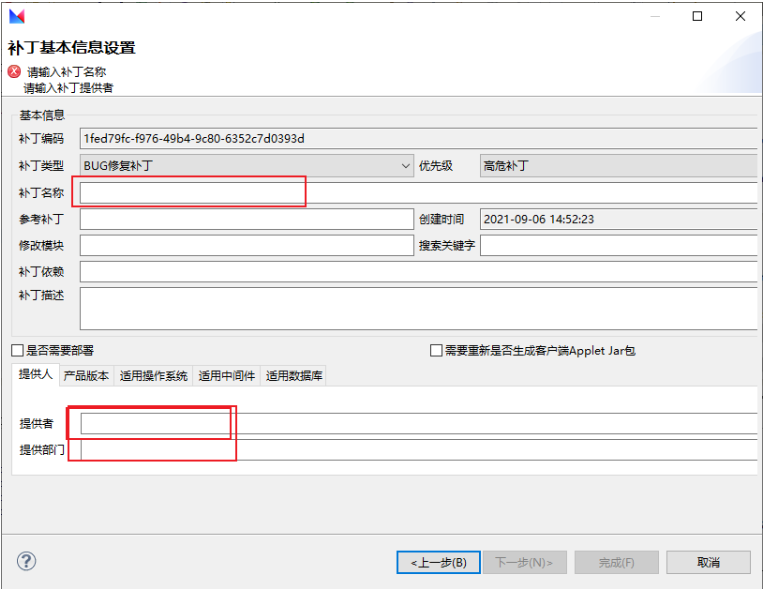This screenshot has width=763, height=589.
Task: Tick the 需要重新是否生成客户端Applet Jar包 checkbox
Action: pos(436,350)
